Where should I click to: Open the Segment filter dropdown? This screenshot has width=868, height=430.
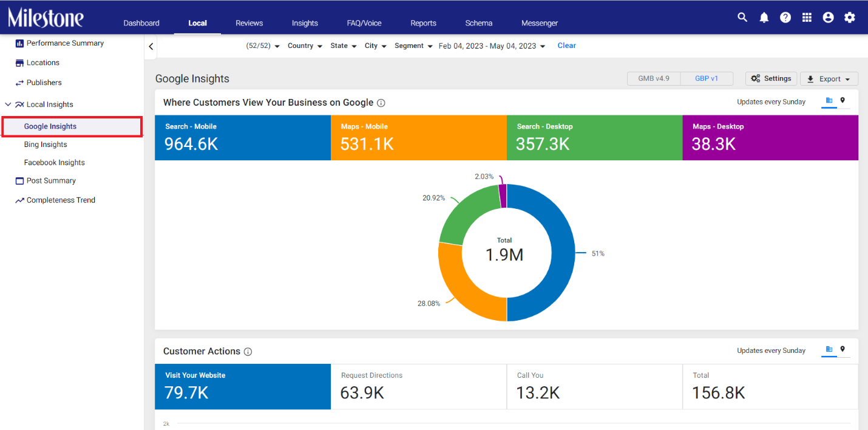pyautogui.click(x=413, y=46)
